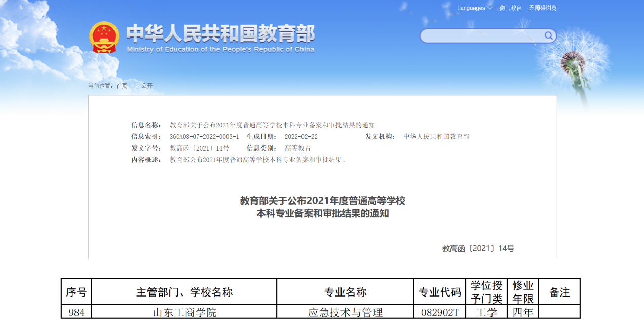The image size is (644, 333).
Task: Click the 备注 column header
Action: 559,292
